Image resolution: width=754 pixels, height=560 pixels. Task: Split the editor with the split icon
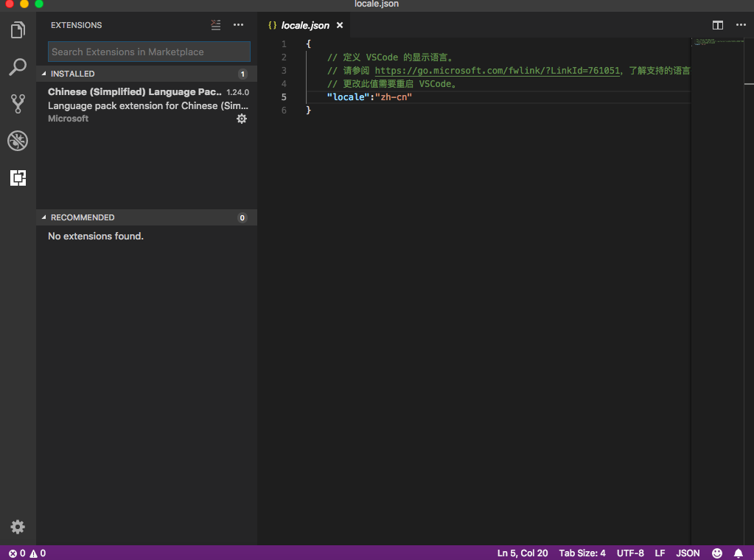point(717,24)
